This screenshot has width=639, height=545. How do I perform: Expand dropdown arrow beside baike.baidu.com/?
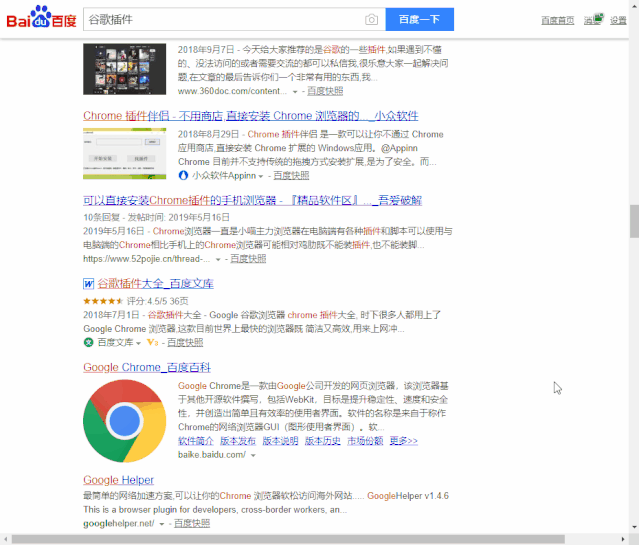tap(253, 455)
